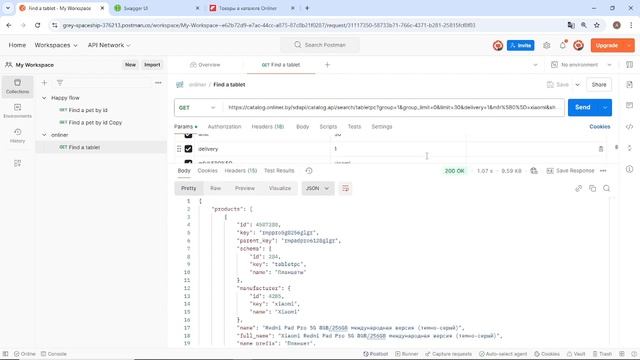This screenshot has width=640, height=360.
Task: Open the tabs list chevron dropdown
Action: (x=535, y=64)
